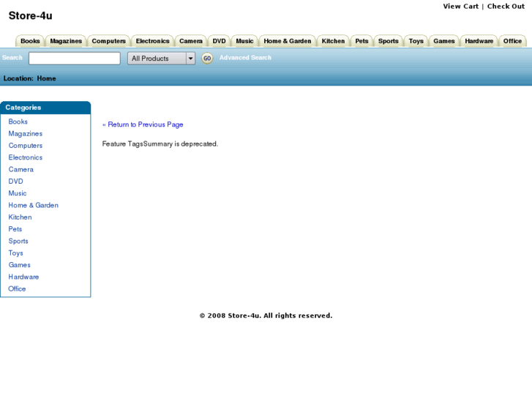The image size is (532, 399).
Task: Select the Kitchen tab
Action: tap(333, 41)
